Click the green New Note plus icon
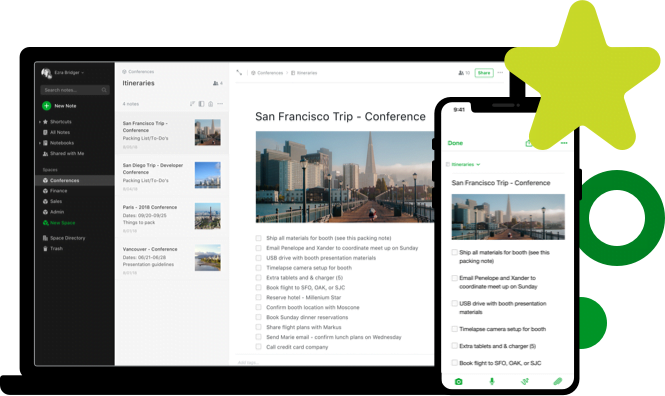The width and height of the screenshot is (665, 396). pos(46,106)
